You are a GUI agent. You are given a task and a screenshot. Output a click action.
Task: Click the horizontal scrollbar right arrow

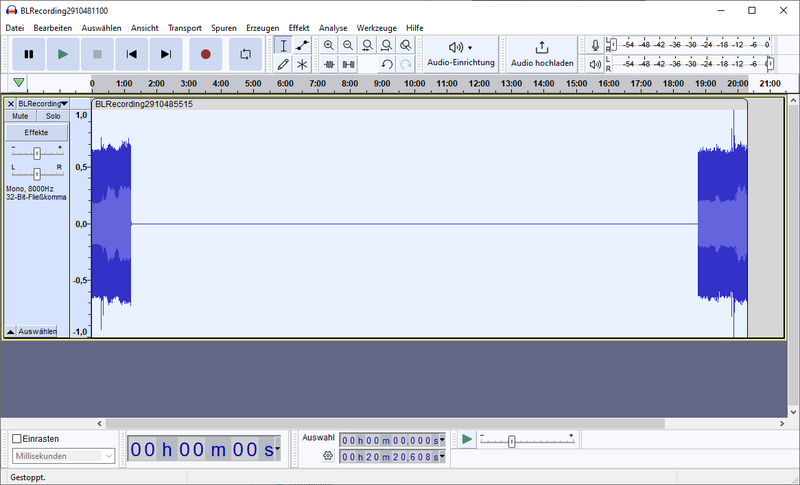pyautogui.click(x=782, y=423)
